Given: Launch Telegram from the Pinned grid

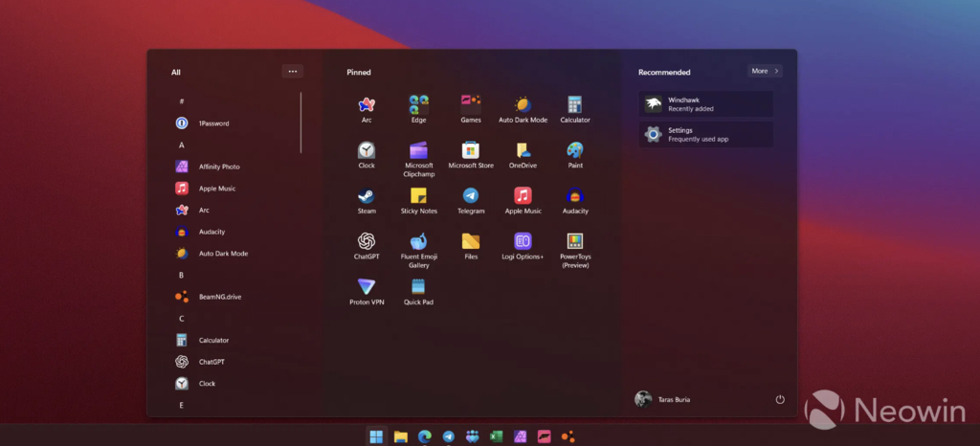Looking at the screenshot, I should pyautogui.click(x=471, y=201).
